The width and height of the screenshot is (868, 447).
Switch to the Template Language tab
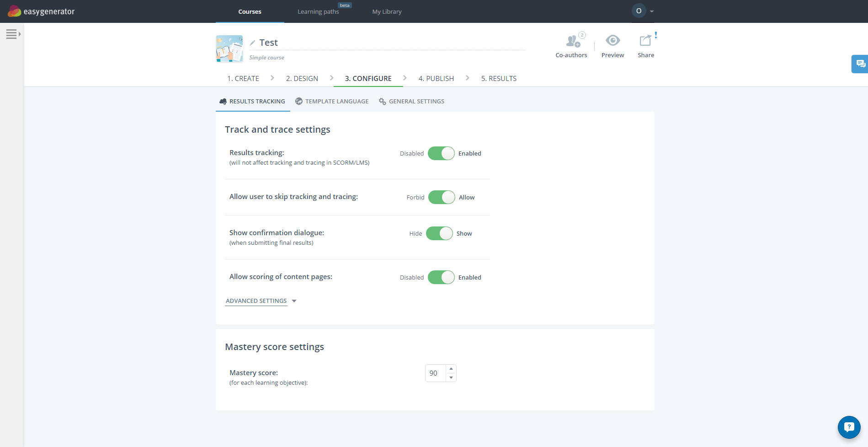pyautogui.click(x=336, y=101)
